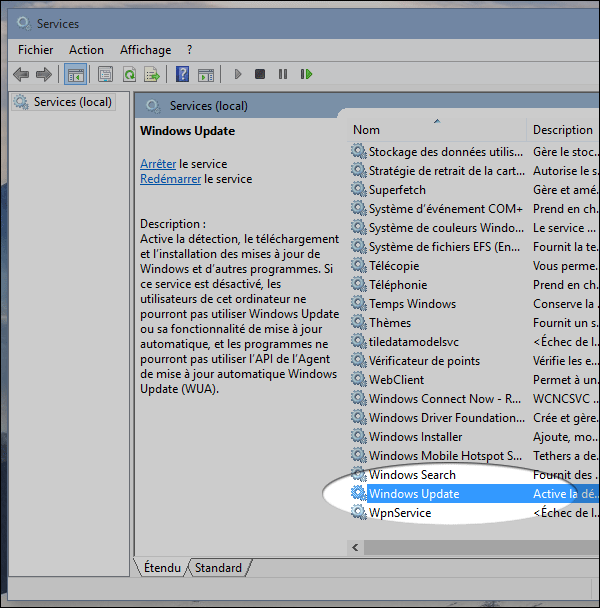Click the Redémarrer le service link
This screenshot has height=608, width=600.
click(x=170, y=179)
